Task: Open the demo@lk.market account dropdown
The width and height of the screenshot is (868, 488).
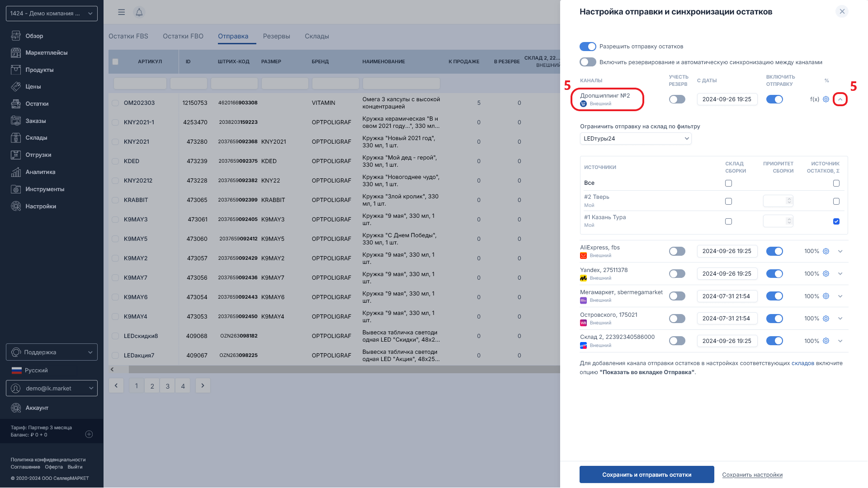Action: (52, 389)
